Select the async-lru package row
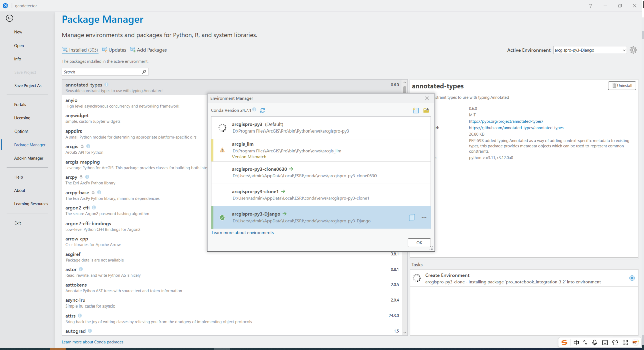The width and height of the screenshot is (644, 350). click(232, 303)
